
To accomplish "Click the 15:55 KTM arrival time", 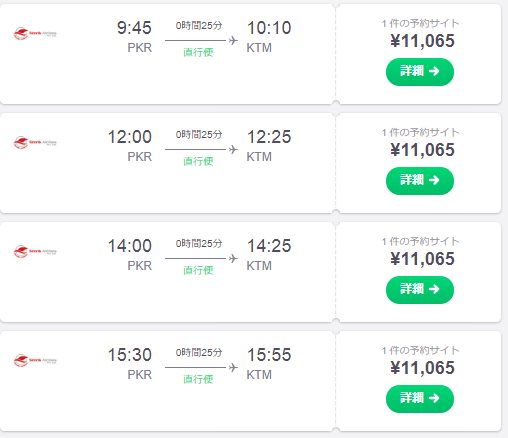I will point(269,355).
